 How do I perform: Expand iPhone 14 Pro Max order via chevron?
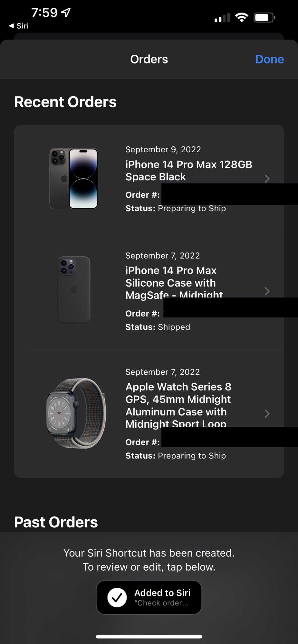click(x=267, y=179)
